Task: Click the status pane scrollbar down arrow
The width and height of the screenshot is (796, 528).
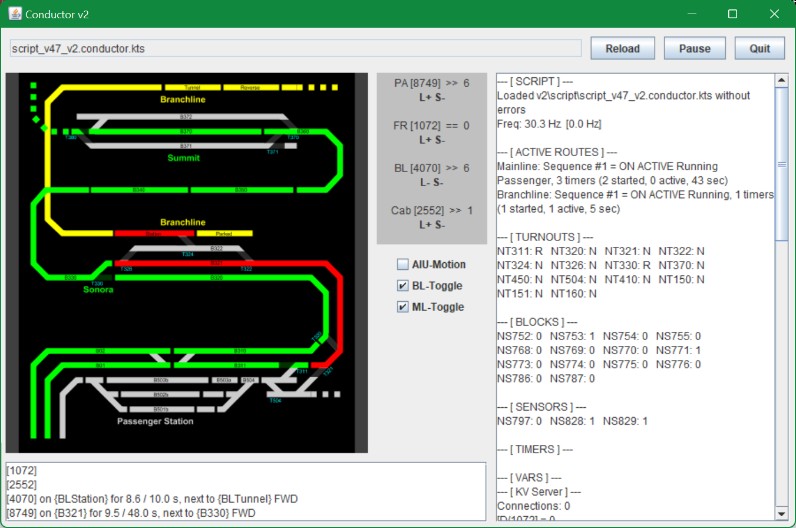Action: [x=783, y=516]
